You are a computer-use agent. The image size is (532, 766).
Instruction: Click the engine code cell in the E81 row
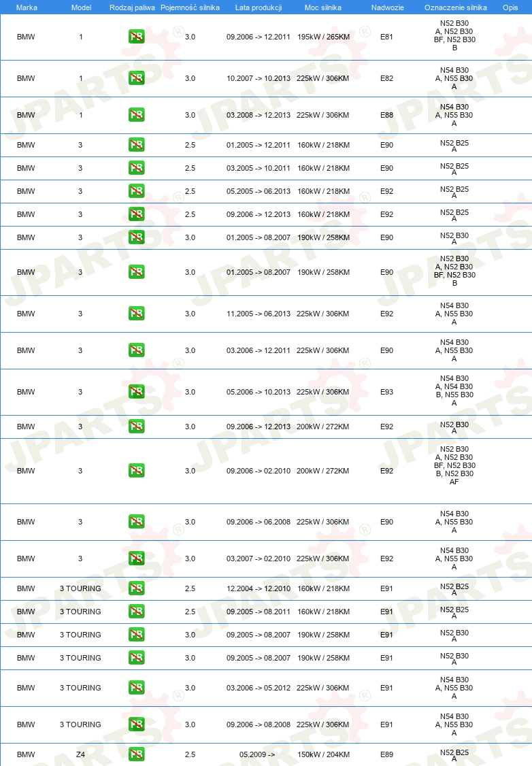[454, 35]
